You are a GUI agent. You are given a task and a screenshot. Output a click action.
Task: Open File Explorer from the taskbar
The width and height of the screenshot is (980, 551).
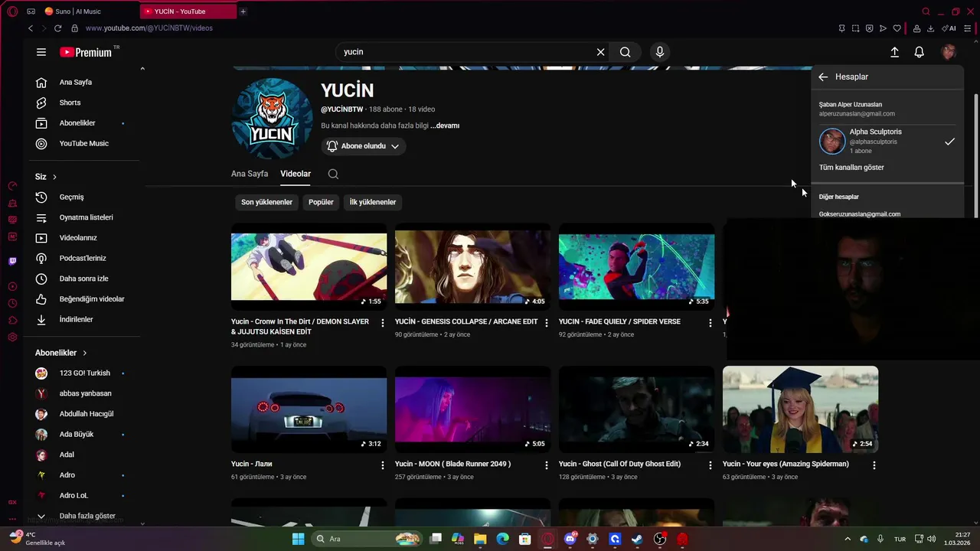click(480, 539)
